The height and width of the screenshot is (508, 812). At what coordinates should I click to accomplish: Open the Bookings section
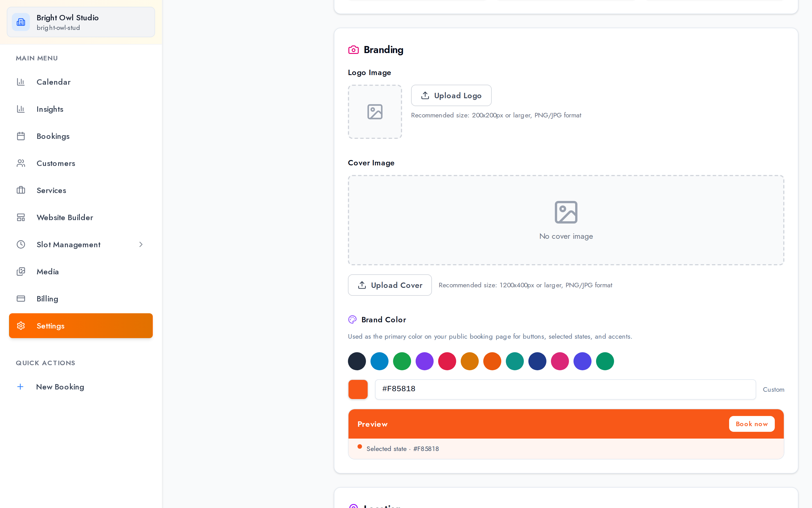pyautogui.click(x=81, y=136)
